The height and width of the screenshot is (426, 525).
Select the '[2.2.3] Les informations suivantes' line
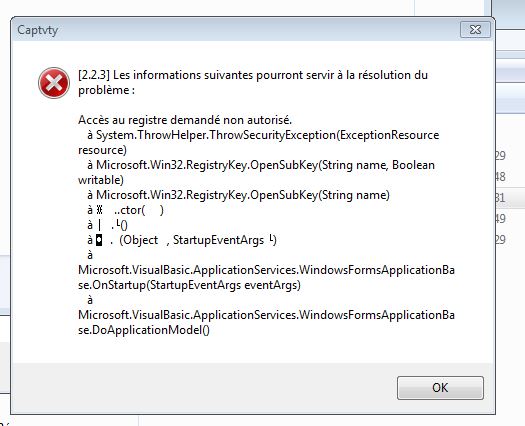[253, 75]
